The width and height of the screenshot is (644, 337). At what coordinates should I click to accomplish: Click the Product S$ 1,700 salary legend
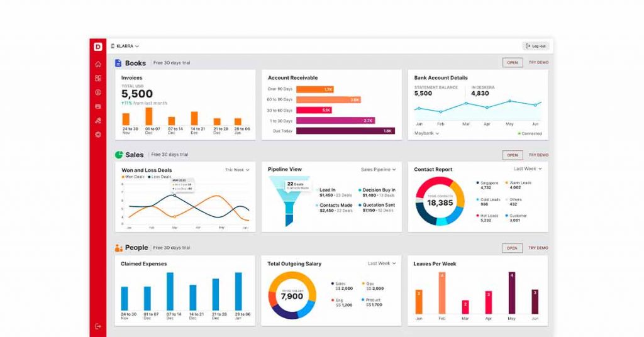point(372,302)
